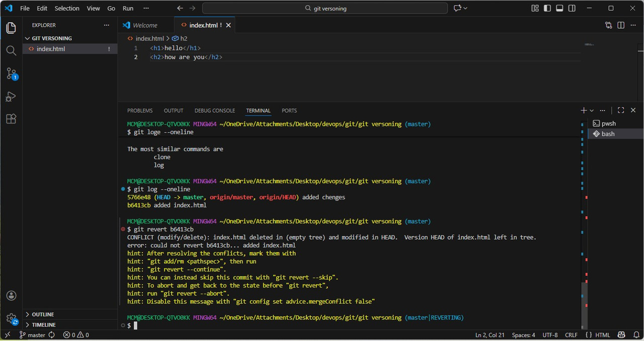This screenshot has height=341, width=644.
Task: Click the git versoning search box
Action: tap(325, 8)
